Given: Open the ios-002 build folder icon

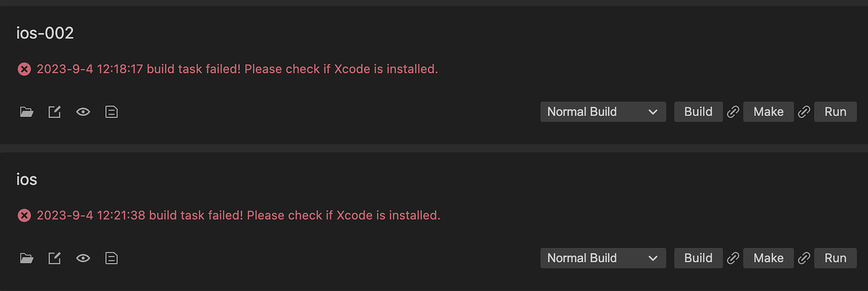Looking at the screenshot, I should (x=26, y=112).
